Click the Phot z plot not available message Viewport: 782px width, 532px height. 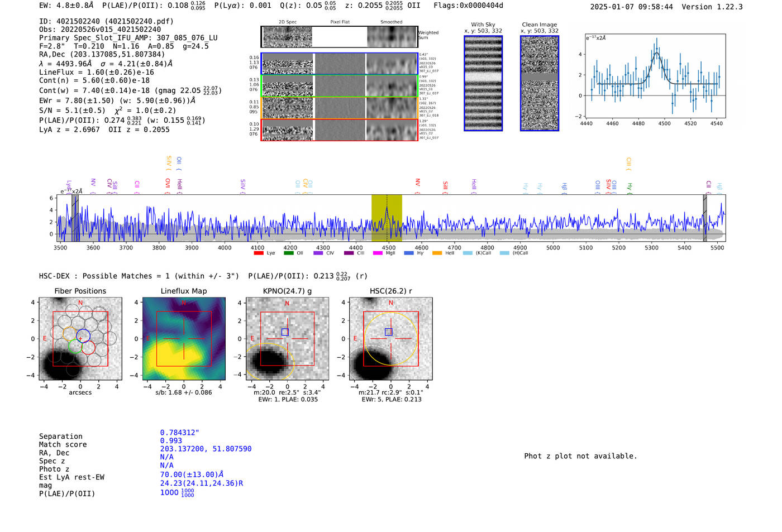[580, 456]
